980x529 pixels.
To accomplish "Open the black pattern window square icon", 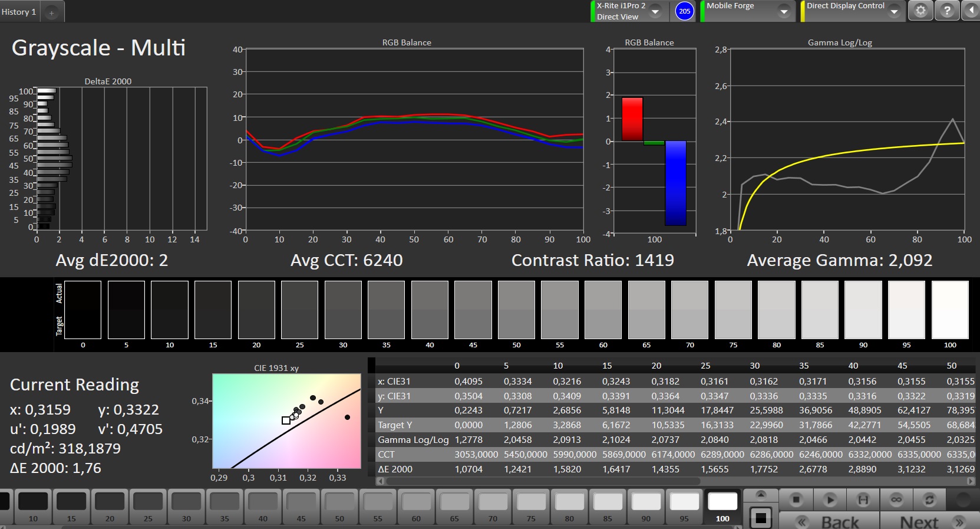I will tap(761, 517).
